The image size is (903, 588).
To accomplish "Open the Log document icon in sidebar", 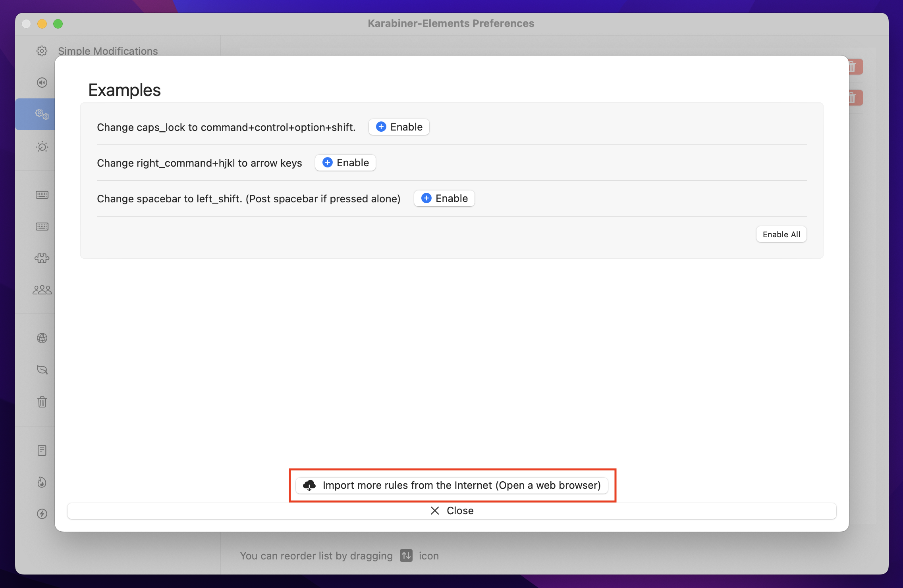I will pyautogui.click(x=42, y=450).
